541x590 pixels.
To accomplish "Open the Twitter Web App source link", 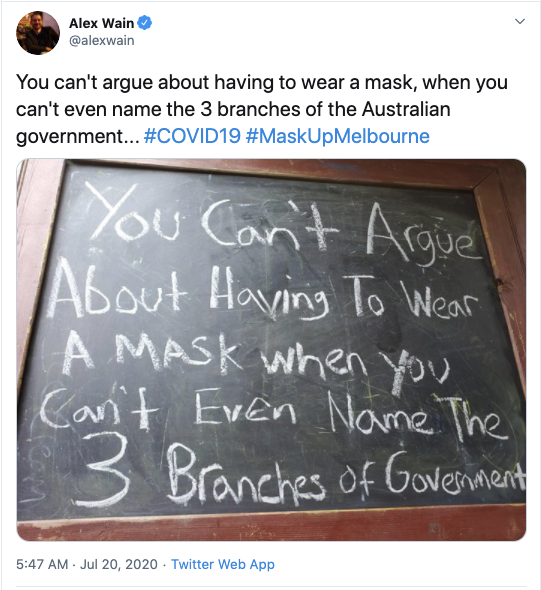I will [223, 564].
